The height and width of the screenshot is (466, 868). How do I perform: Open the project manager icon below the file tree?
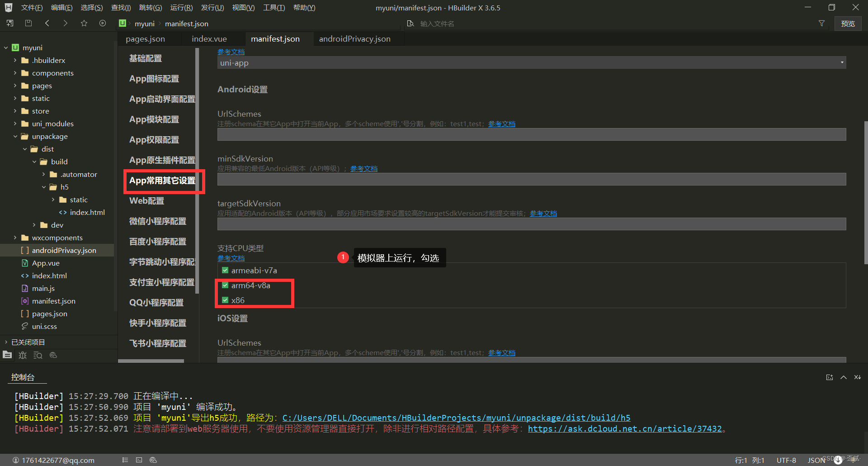pos(7,355)
